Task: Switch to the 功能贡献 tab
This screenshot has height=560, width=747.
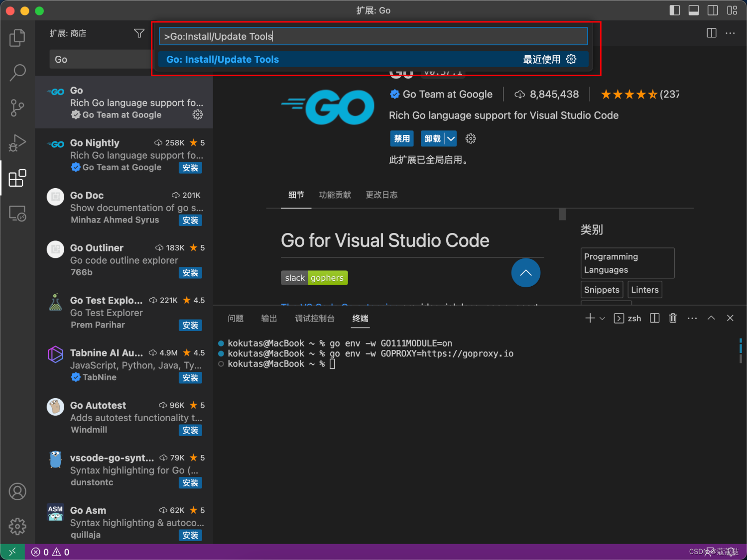Action: (x=335, y=195)
